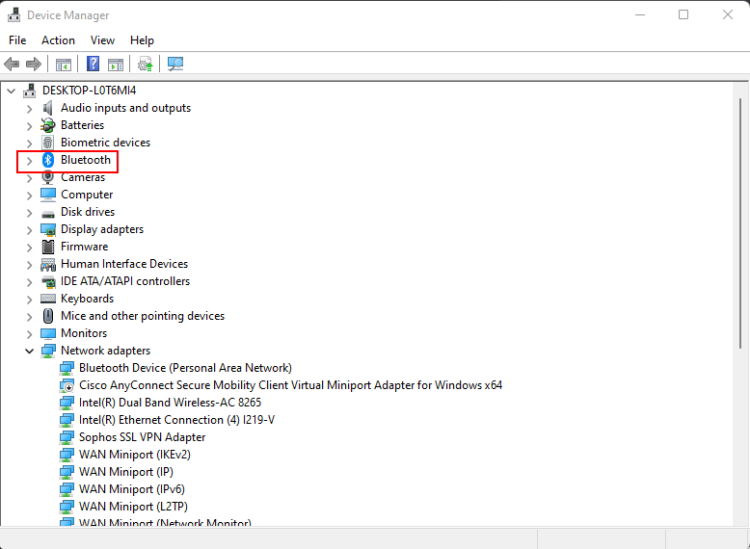Screen dimensions: 750x549
Task: Click the Firmware chip icon
Action: [x=48, y=247]
